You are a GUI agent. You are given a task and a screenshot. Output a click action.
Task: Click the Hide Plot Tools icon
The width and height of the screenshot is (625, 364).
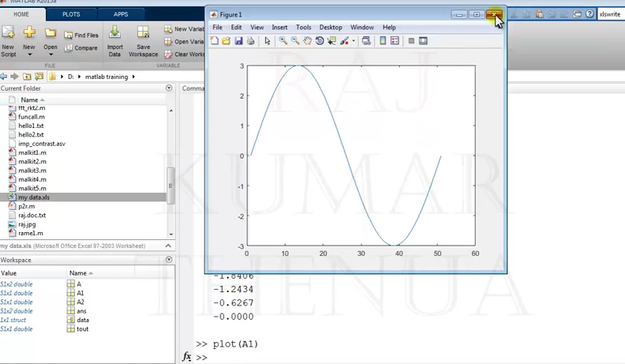pos(412,40)
